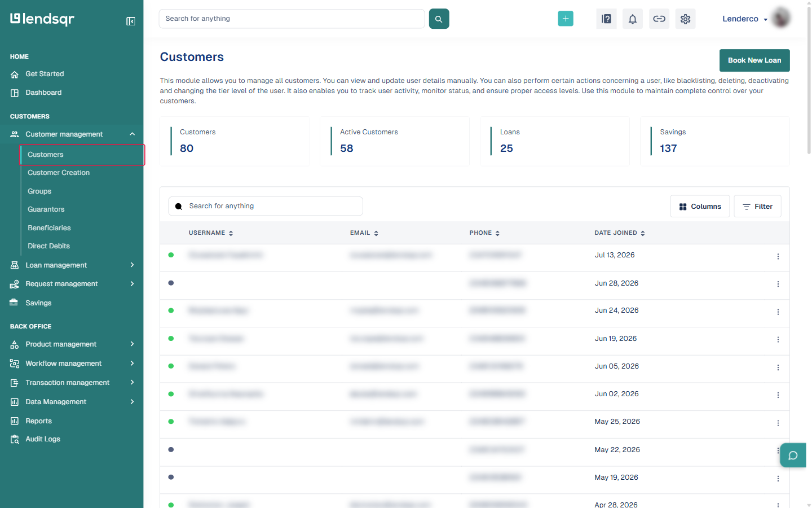Viewport: 812px width, 508px height.
Task: Click the date May 22, 2026
Action: tap(617, 450)
